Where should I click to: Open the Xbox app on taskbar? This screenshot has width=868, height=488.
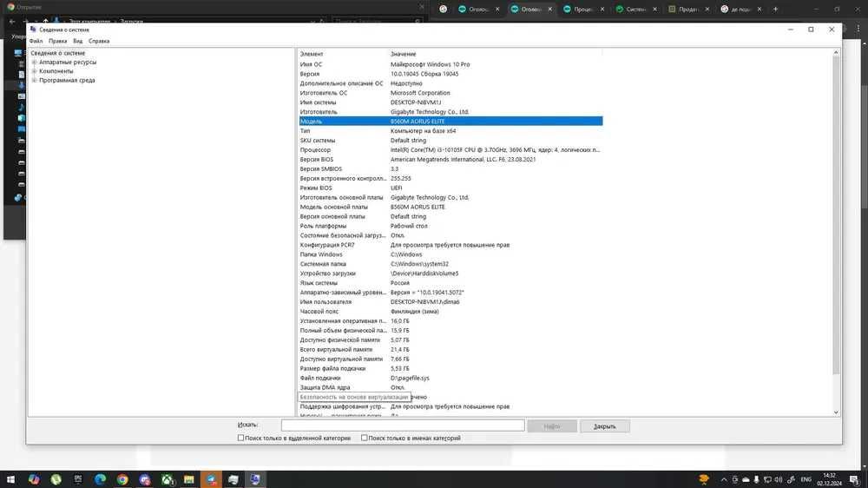click(167, 479)
